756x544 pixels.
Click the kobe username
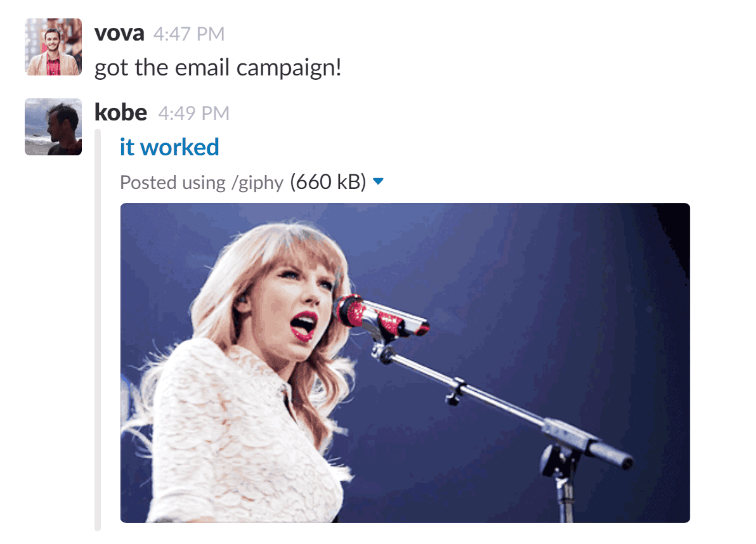121,112
